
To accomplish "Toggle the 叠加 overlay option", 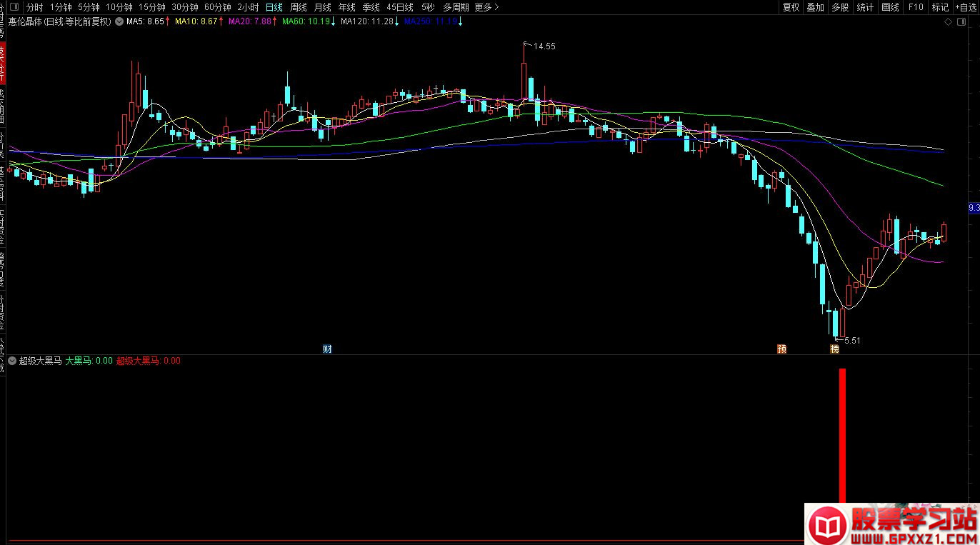I will pos(815,7).
